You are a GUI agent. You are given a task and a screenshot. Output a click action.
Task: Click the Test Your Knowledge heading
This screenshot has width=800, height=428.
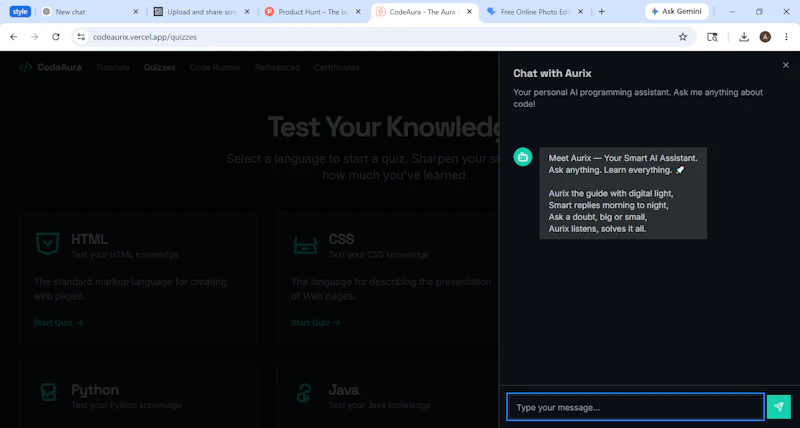tap(383, 127)
